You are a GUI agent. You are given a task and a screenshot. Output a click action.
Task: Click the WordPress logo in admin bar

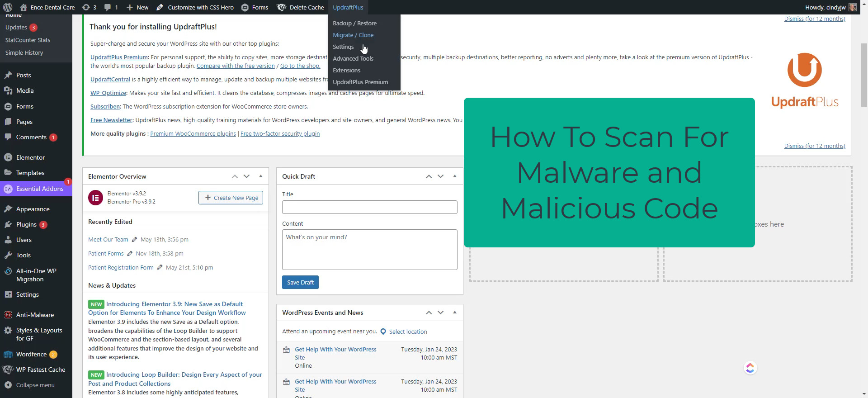click(8, 7)
